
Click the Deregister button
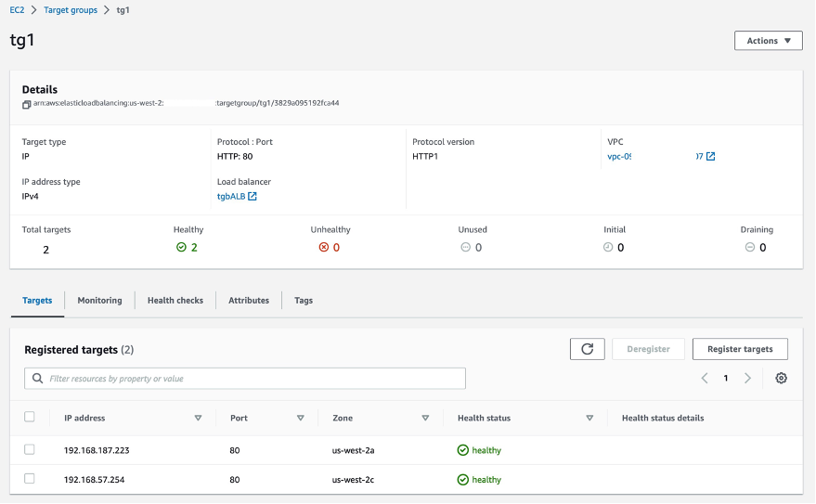click(648, 349)
